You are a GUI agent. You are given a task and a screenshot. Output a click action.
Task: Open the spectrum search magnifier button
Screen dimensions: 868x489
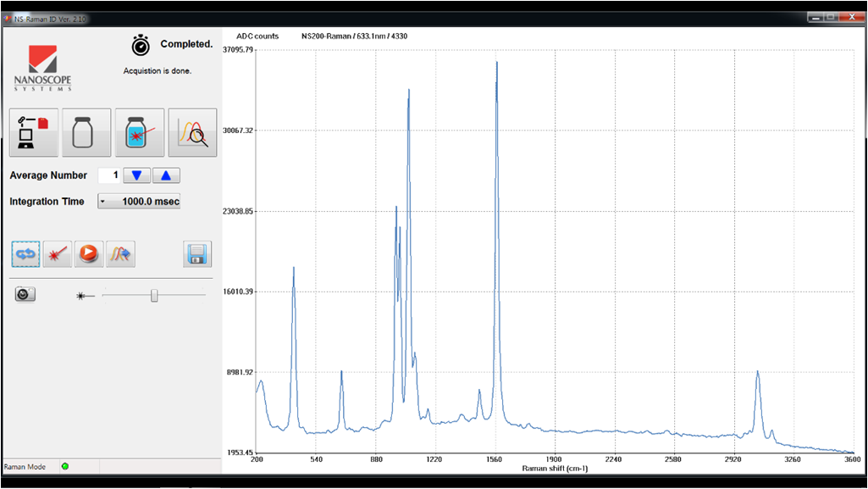pyautogui.click(x=192, y=133)
